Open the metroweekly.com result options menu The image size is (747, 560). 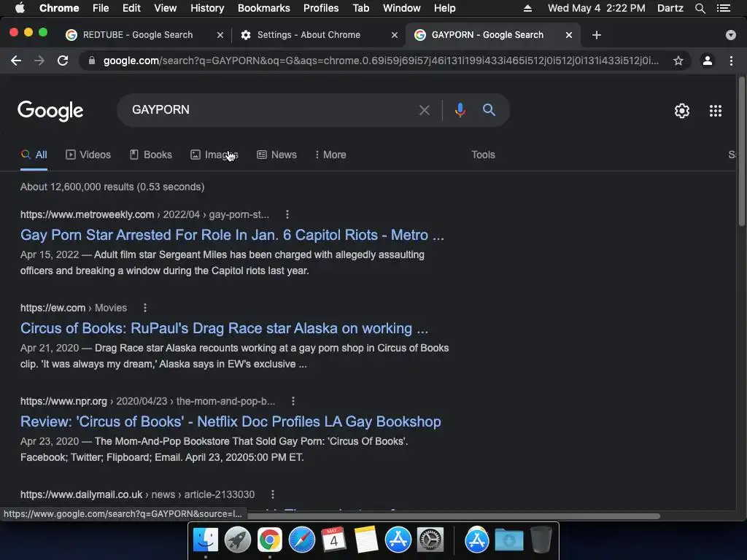[287, 215]
